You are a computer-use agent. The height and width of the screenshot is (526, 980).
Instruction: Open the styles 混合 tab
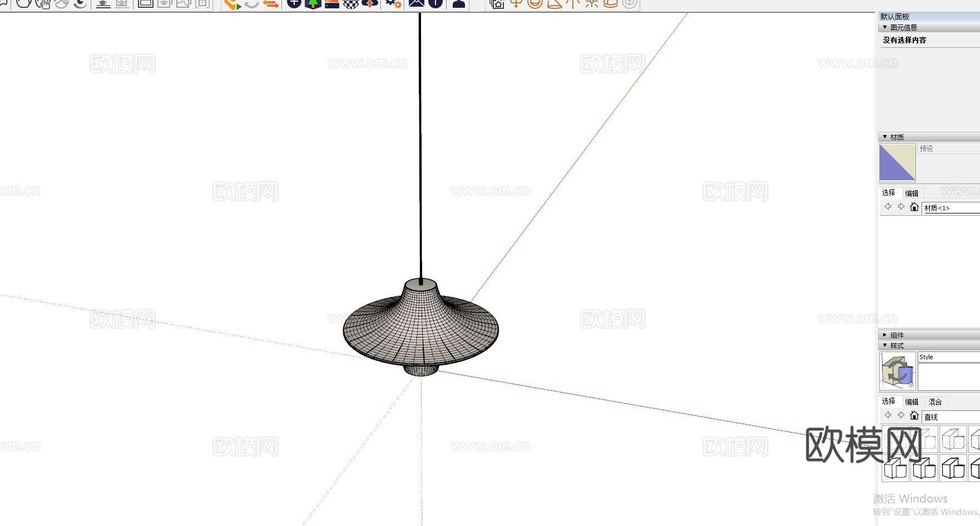[x=936, y=401]
